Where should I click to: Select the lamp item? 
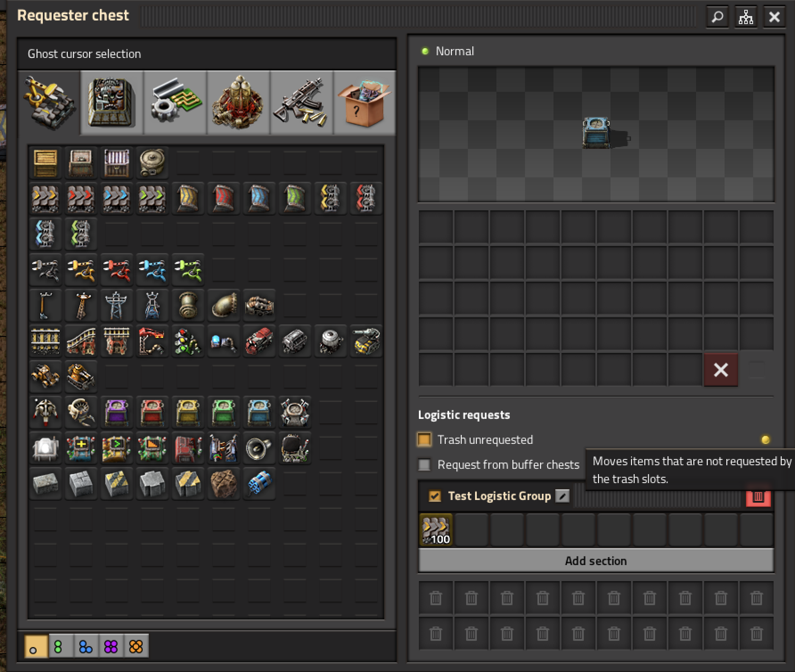[x=45, y=448]
